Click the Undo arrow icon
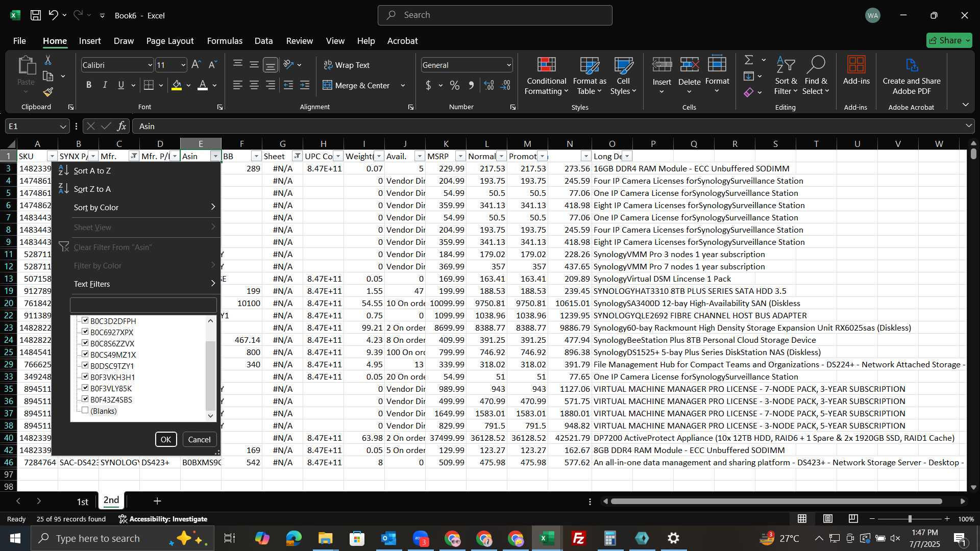Viewport: 980px width, 551px height. [53, 15]
